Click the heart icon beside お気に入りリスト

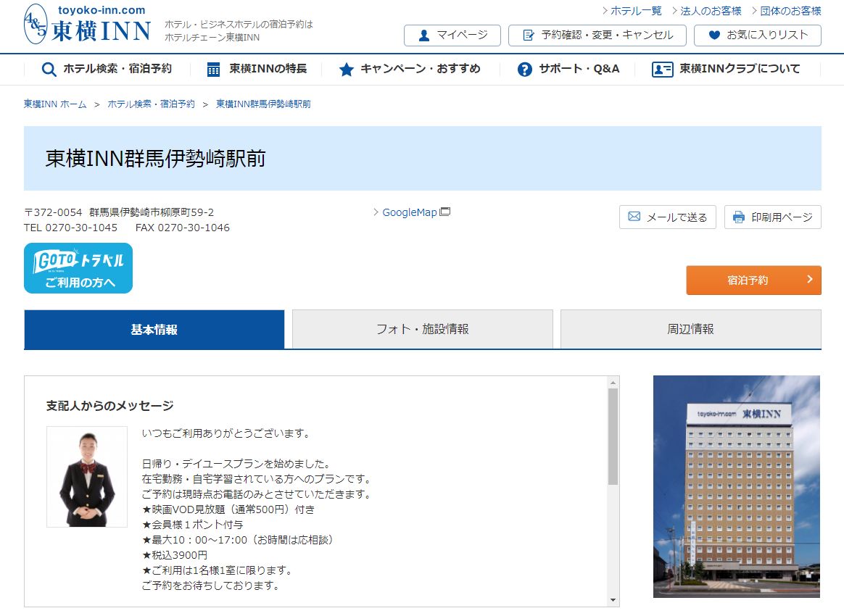point(714,36)
